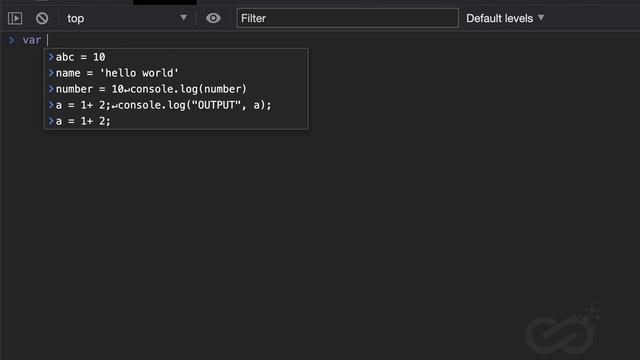Pick the last suggestion 'a = 1+ 2;'
Screen dimensions: 640x360
176,121
